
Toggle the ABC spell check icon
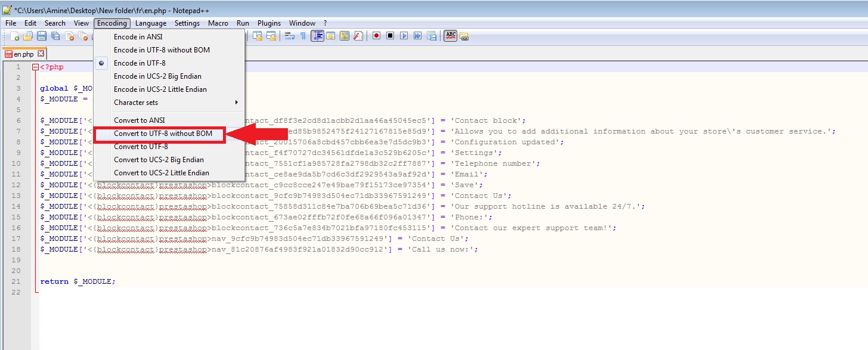(x=451, y=36)
